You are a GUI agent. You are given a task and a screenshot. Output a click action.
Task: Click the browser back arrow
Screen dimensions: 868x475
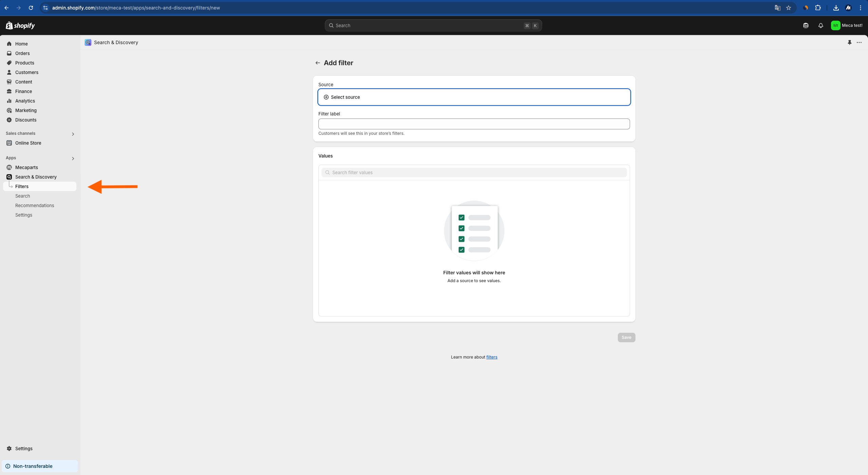click(x=6, y=8)
